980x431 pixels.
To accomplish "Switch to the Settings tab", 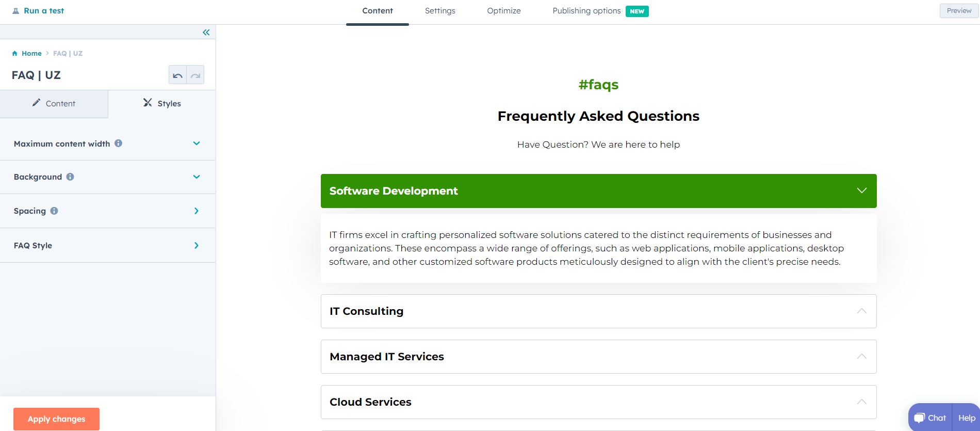I will 440,11.
